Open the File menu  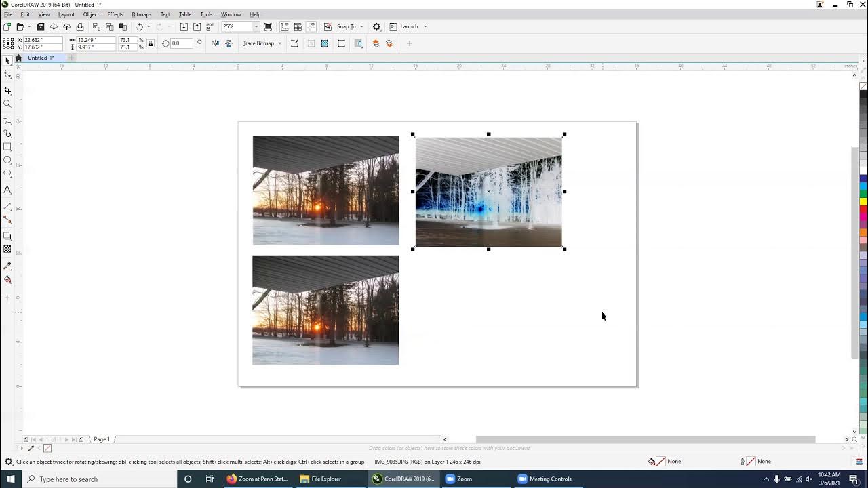8,14
